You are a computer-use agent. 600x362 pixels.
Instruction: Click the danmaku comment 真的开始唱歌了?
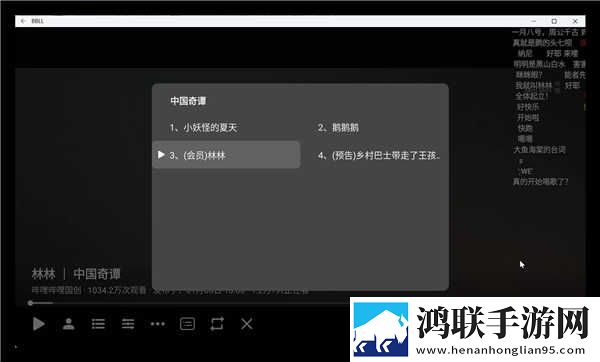[x=541, y=182]
